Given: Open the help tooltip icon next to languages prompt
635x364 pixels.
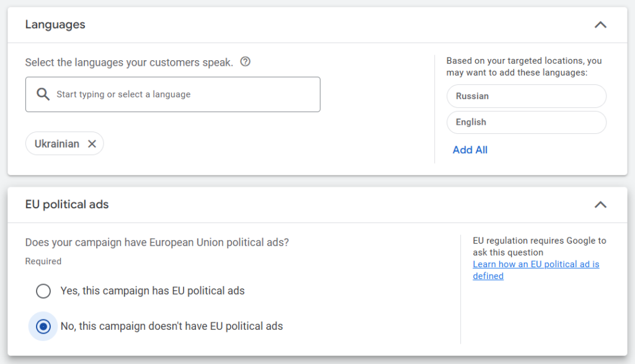Looking at the screenshot, I should coord(245,62).
